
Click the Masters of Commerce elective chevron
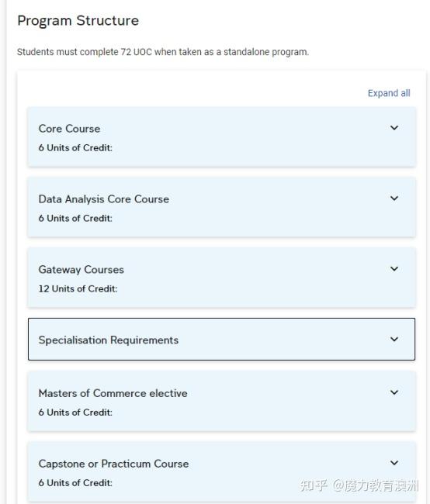pyautogui.click(x=394, y=392)
